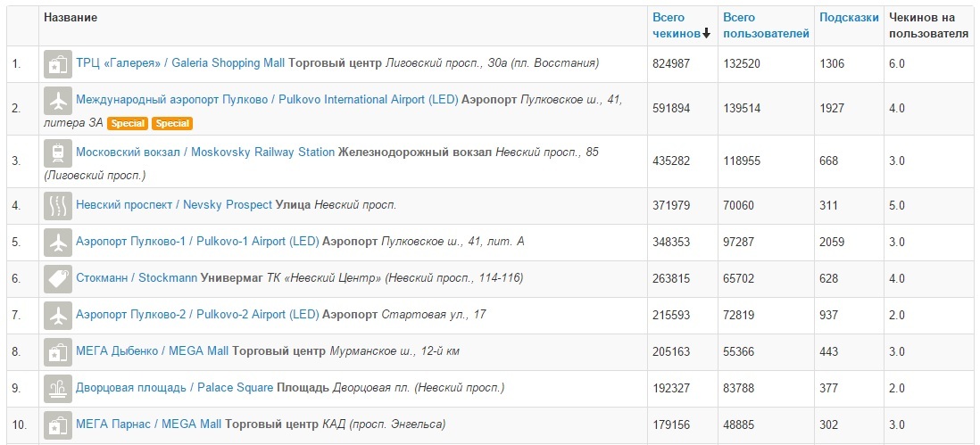980x445 pixels.
Task: Click the airplane icon beside Pulkovo-1 Airport
Action: 58,242
